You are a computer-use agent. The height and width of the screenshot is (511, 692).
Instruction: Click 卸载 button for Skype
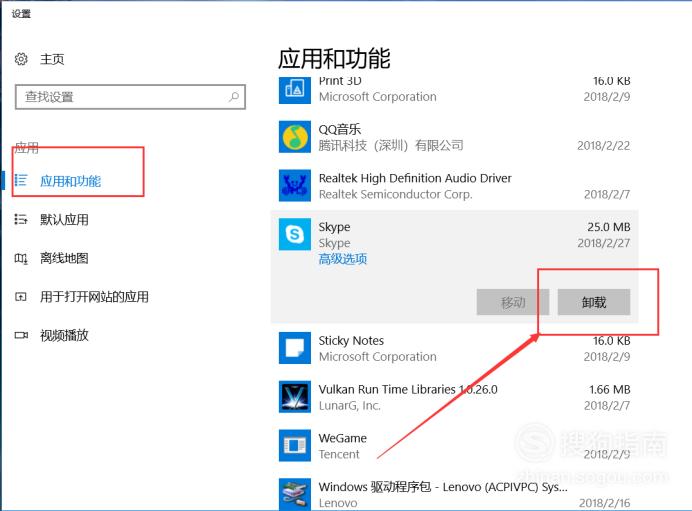594,302
